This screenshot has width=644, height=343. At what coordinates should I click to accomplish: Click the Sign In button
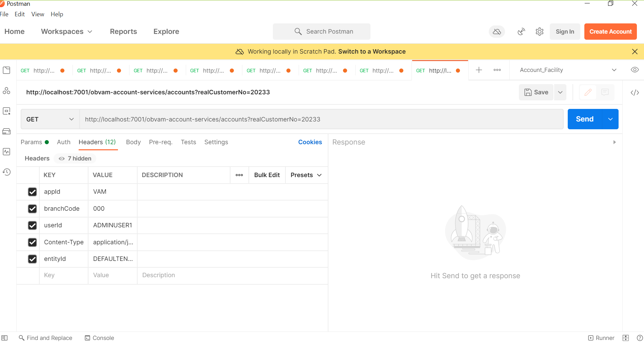tap(565, 32)
